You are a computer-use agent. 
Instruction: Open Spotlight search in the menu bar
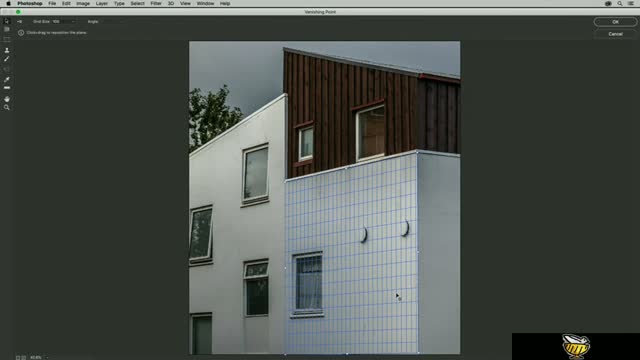tap(620, 3)
